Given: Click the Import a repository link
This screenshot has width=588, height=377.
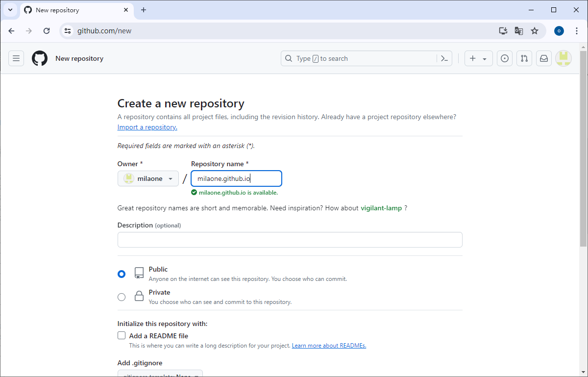Looking at the screenshot, I should point(147,127).
